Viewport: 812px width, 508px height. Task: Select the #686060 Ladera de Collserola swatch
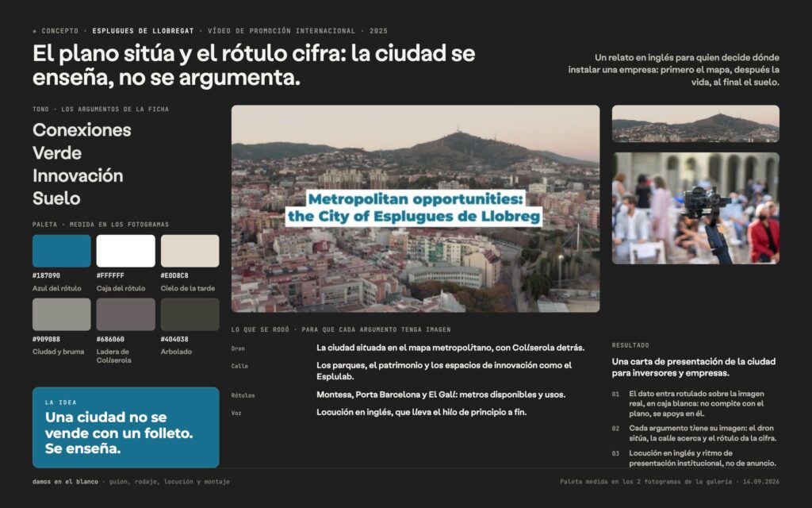[x=126, y=314]
